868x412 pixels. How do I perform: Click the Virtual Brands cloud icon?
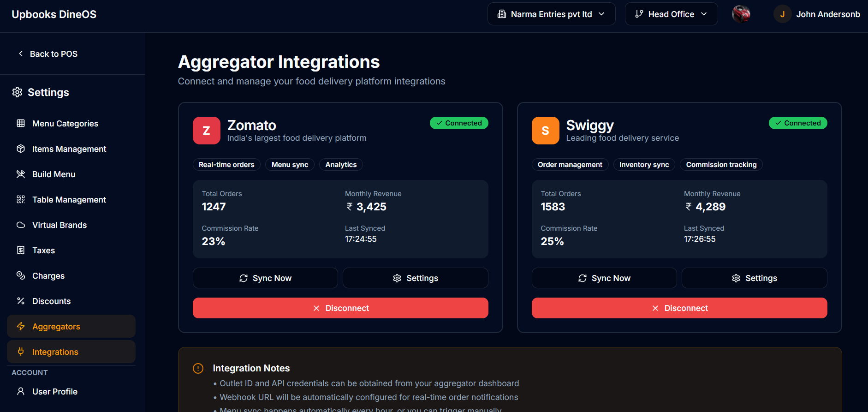coord(21,225)
